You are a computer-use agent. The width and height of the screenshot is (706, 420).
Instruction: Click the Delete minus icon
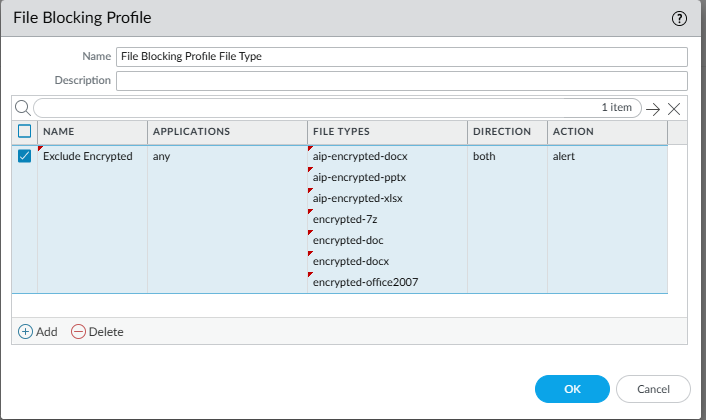pos(79,331)
